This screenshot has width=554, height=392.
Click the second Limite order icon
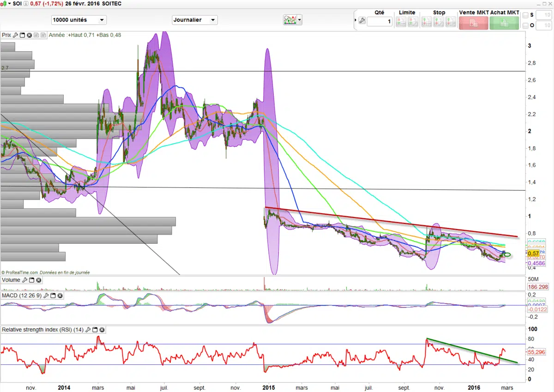click(x=413, y=22)
